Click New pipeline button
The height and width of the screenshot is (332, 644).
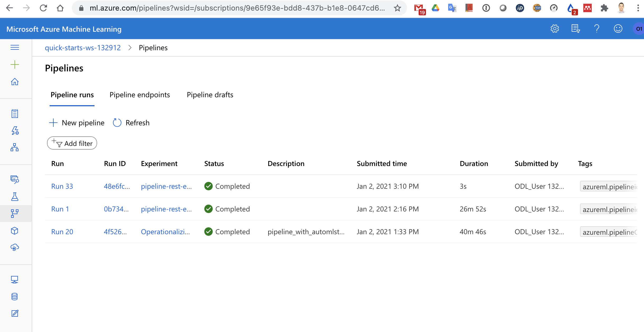coord(77,123)
